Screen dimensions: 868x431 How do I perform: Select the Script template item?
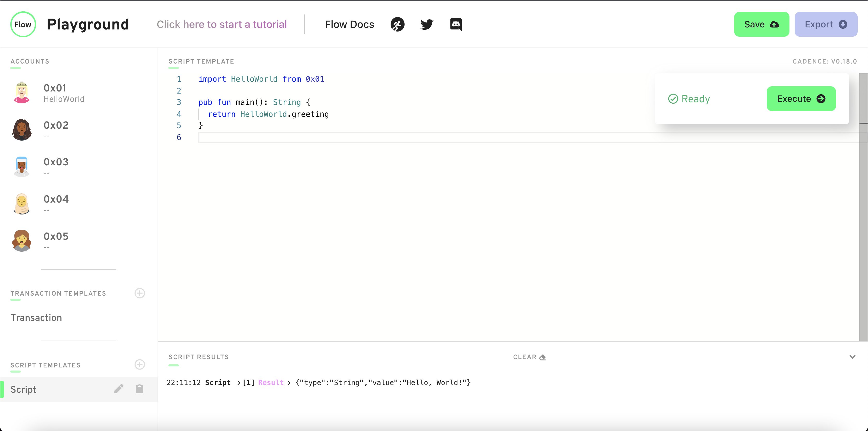(24, 389)
